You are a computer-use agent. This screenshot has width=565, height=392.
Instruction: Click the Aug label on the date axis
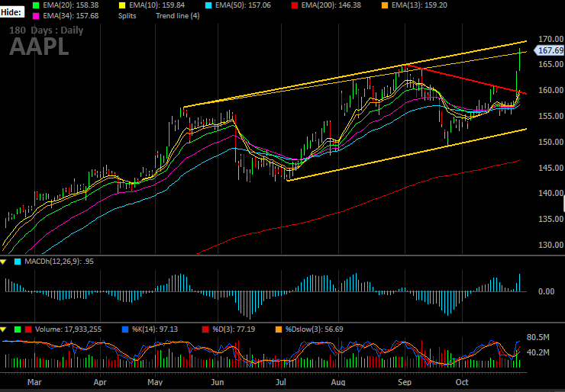pos(338,382)
